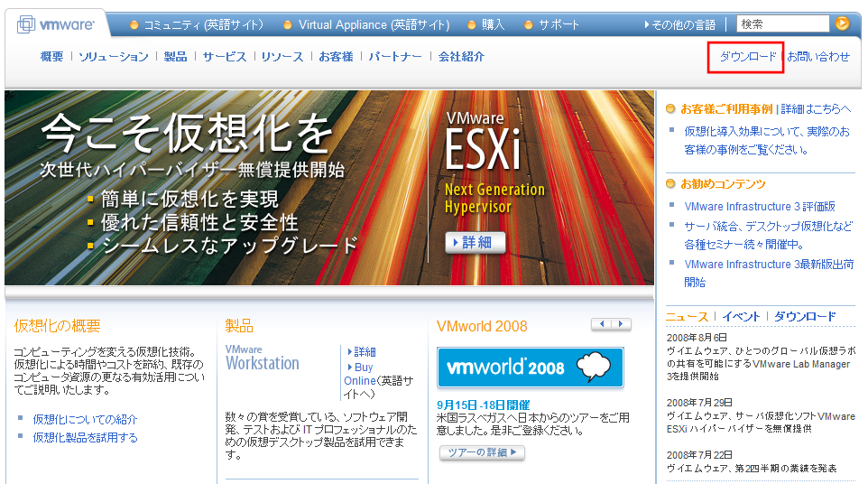Open the パートナー navigation item

[x=395, y=57]
